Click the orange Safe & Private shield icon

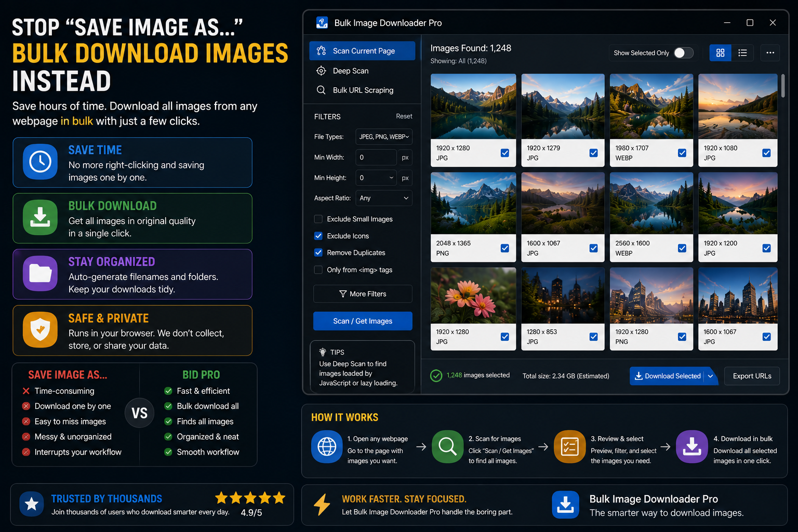point(40,330)
